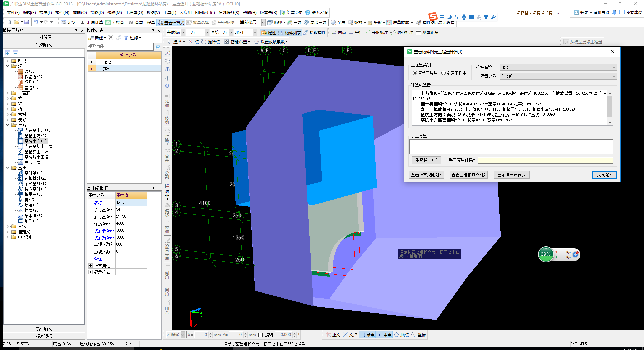Image resolution: width=644 pixels, height=350 pixels.
Task: Click 设置放坡系数 slope setting tool
Action: (x=271, y=42)
